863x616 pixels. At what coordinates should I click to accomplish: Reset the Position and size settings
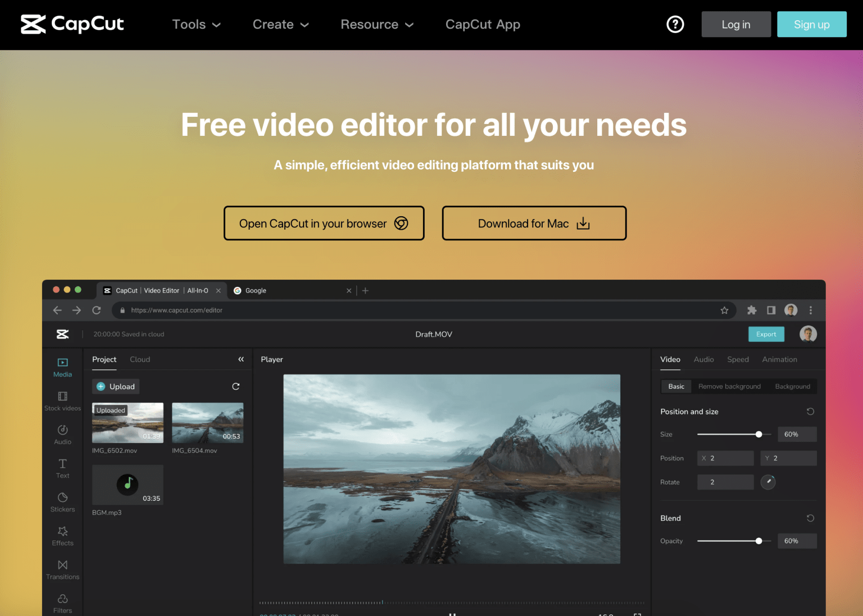(x=810, y=411)
